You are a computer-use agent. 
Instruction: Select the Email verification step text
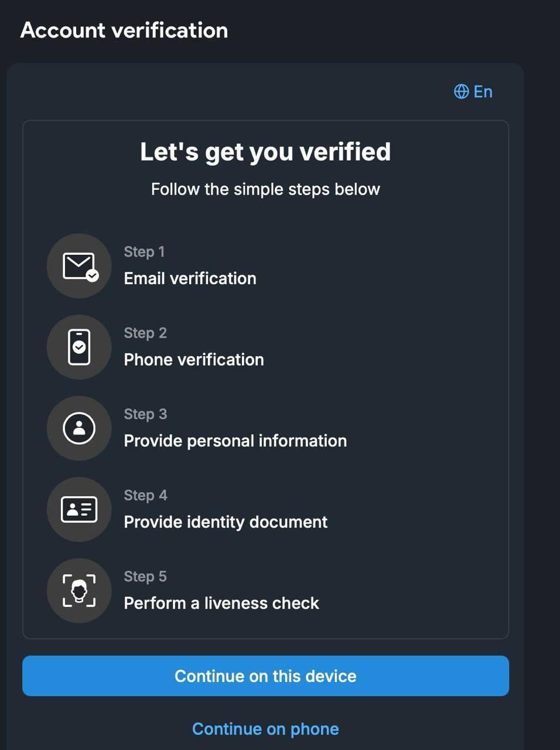point(190,278)
